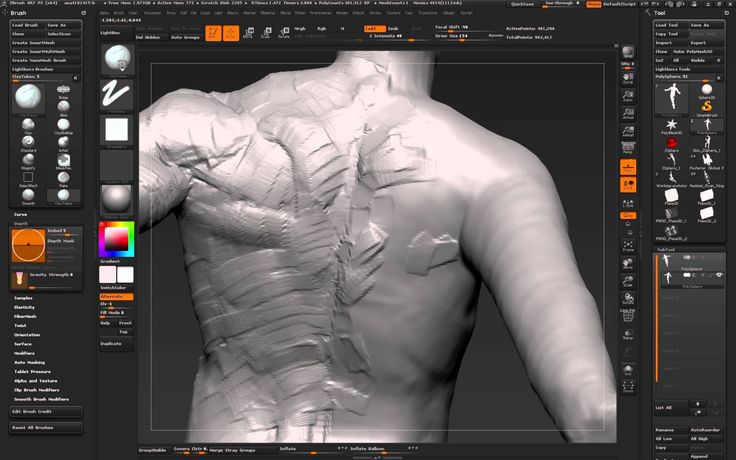Open the Render menu
This screenshot has height=460, width=736.
[x=344, y=13]
